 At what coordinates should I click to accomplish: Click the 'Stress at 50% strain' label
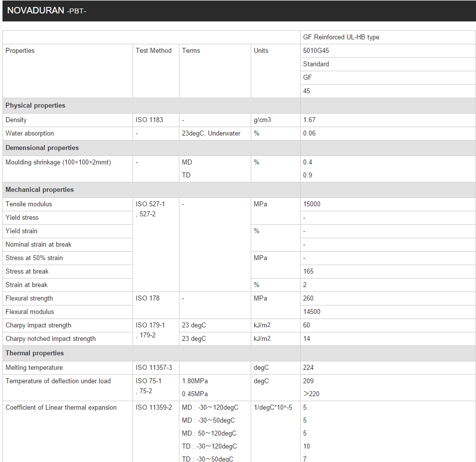(34, 258)
